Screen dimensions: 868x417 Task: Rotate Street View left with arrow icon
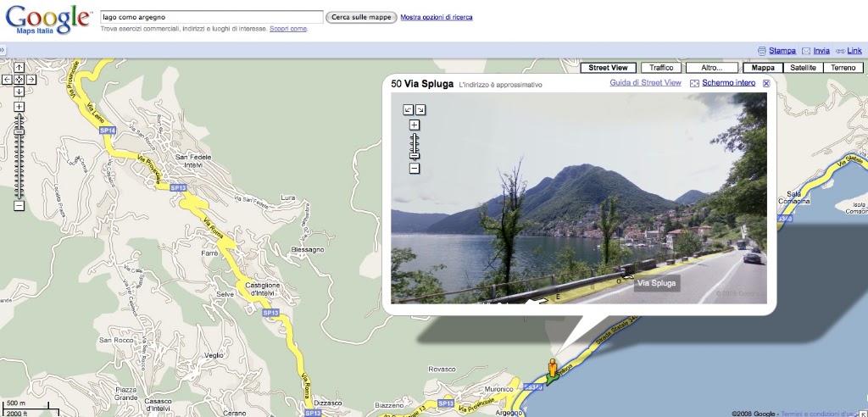pos(408,109)
